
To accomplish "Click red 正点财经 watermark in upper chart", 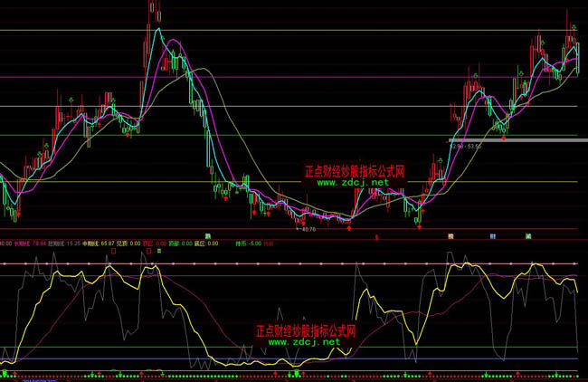I will [354, 170].
